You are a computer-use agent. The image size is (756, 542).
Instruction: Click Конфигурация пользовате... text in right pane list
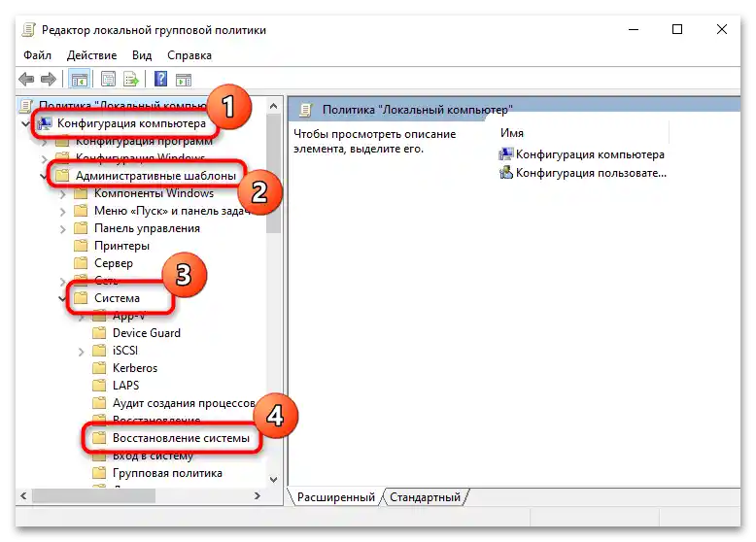pyautogui.click(x=591, y=173)
